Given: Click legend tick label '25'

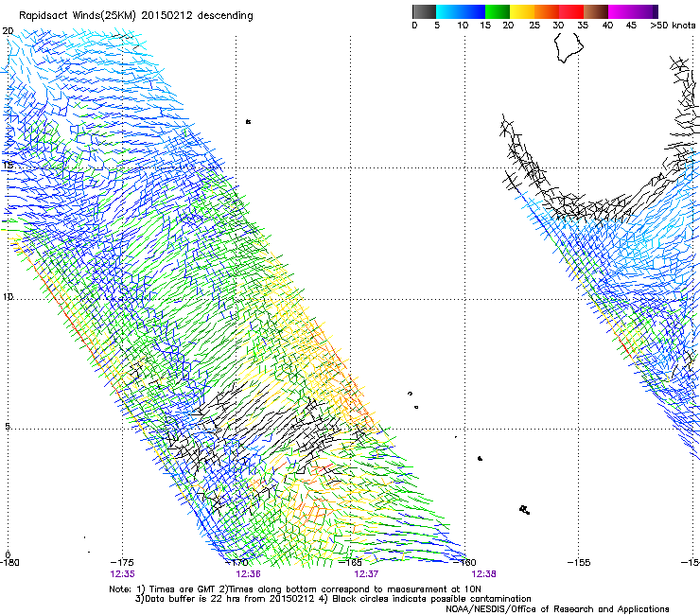Looking at the screenshot, I should coord(534,26).
